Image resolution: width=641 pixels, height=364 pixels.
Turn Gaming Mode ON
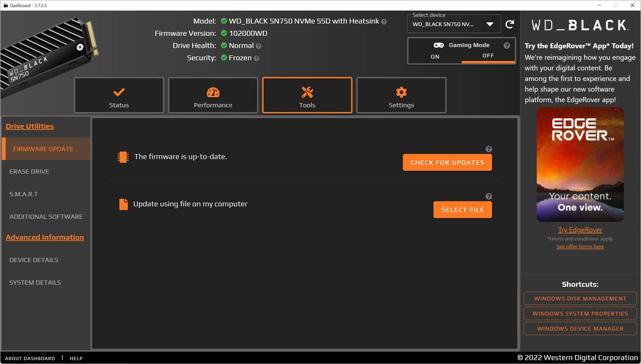coord(435,56)
